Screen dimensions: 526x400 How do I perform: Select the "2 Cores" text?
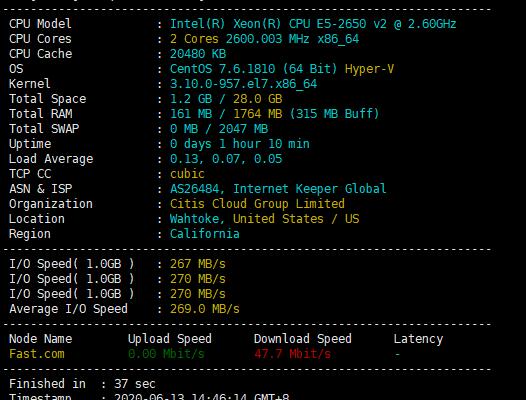[x=194, y=39]
